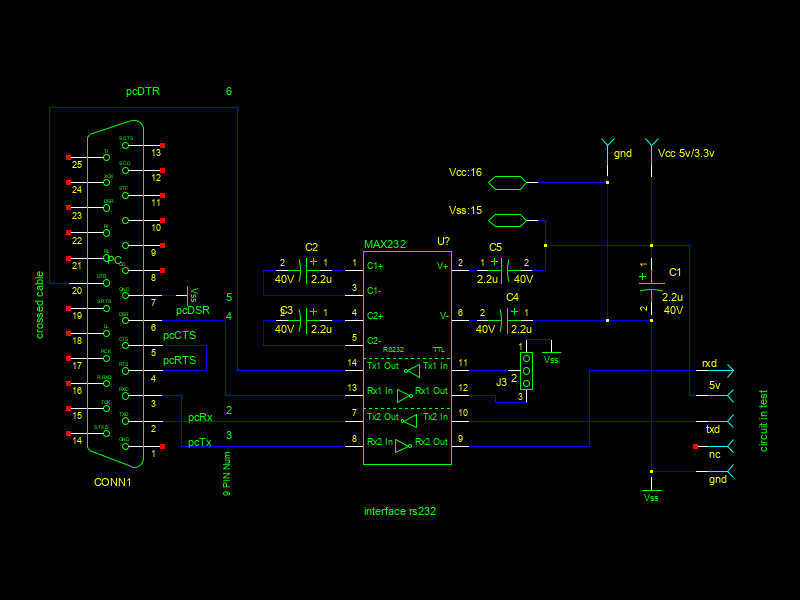Select the pcRTS net label
The height and width of the screenshot is (600, 800).
180,360
